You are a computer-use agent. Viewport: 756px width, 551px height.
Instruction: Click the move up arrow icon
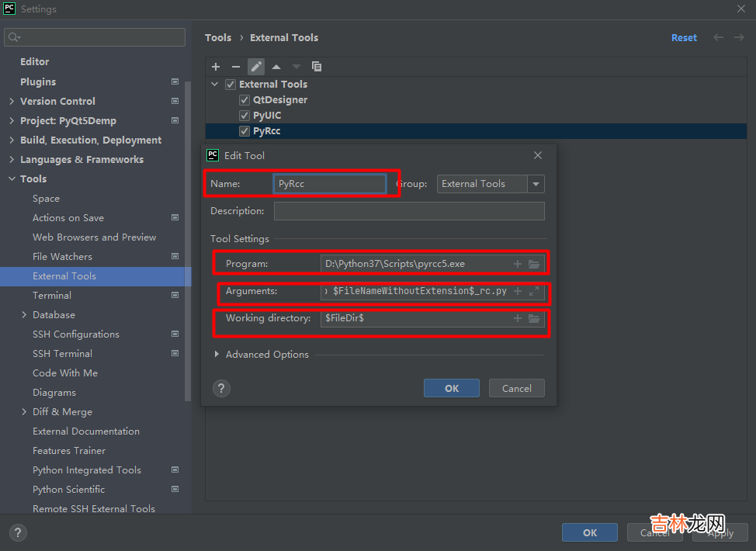276,67
